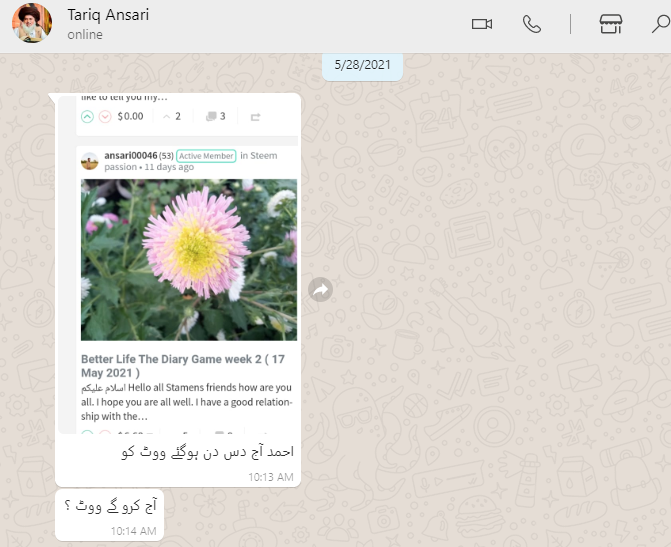Click the 'Hello all Stamens friends' excerpt
The width and height of the screenshot is (671, 547).
186,402
